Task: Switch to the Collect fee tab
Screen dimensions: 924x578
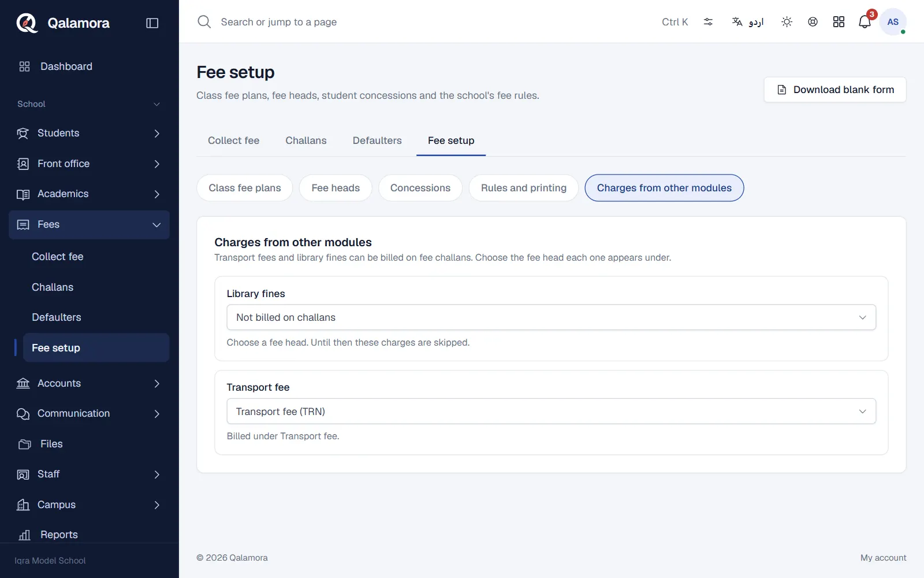Action: (x=233, y=140)
